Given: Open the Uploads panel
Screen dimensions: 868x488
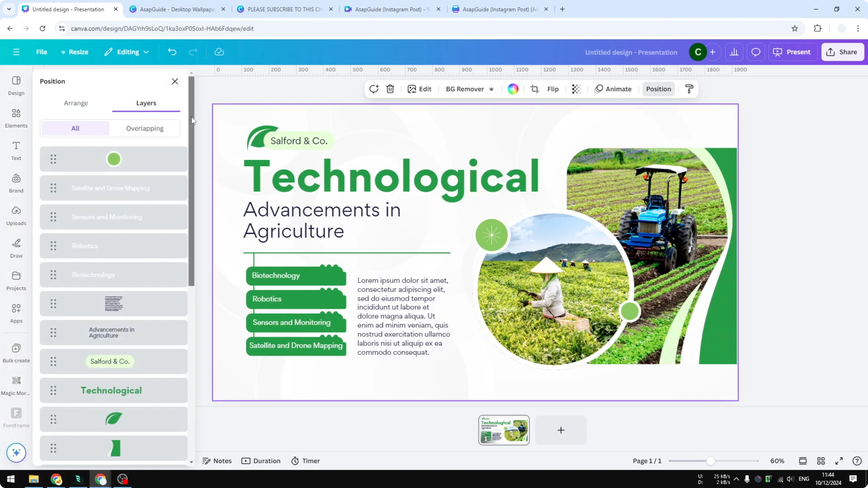Looking at the screenshot, I should pyautogui.click(x=16, y=215).
